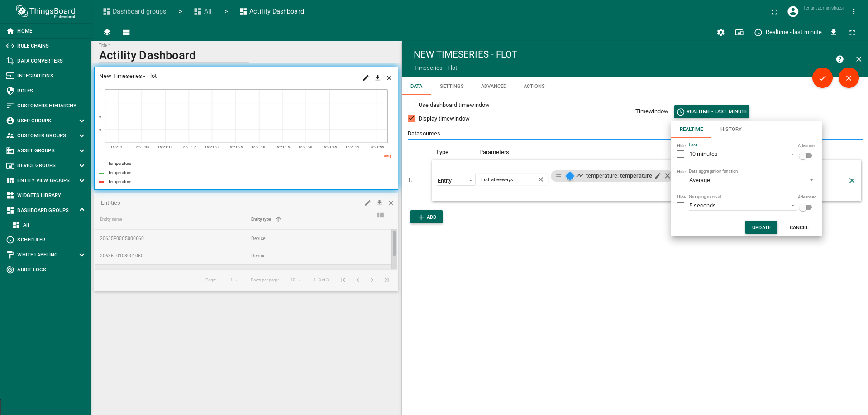Check Hide box for Last interval

(x=681, y=154)
